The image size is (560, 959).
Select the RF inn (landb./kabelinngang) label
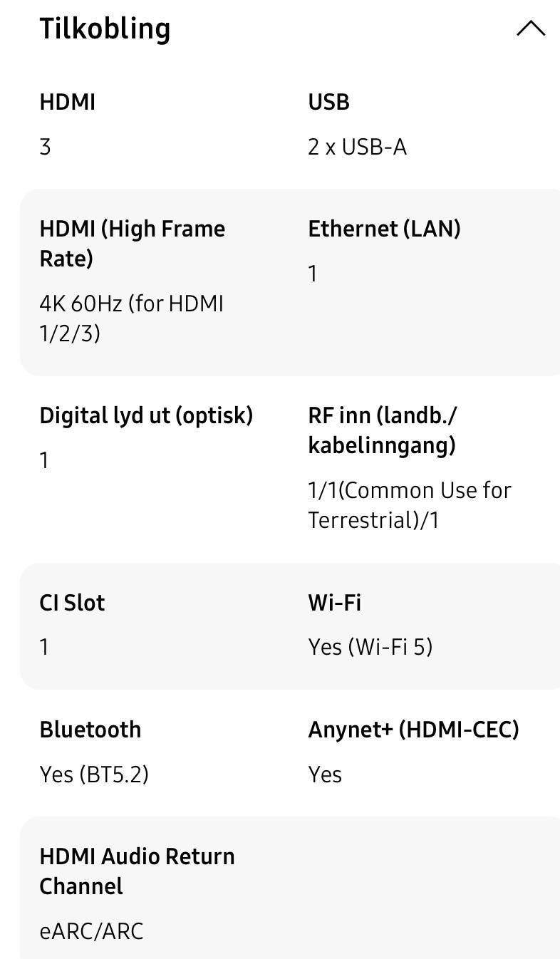[x=383, y=430]
